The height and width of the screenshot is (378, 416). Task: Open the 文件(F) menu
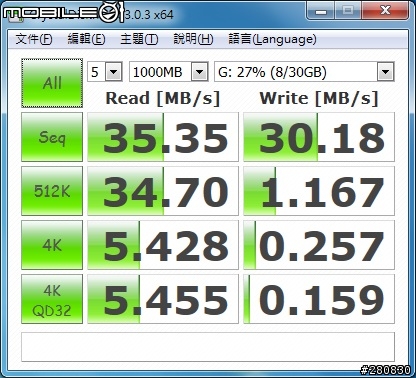point(34,39)
